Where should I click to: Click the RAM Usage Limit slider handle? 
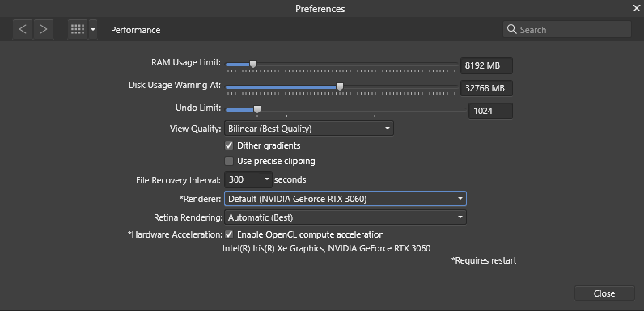click(253, 64)
